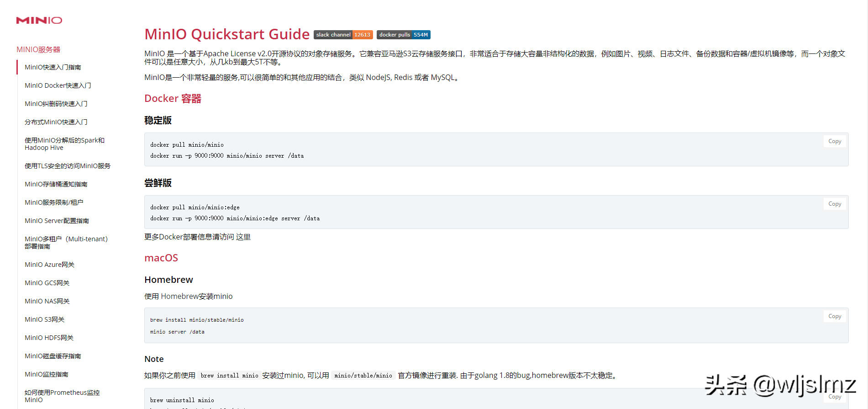
Task: Open the Spark和Hadoop Hive guide
Action: [x=65, y=144]
